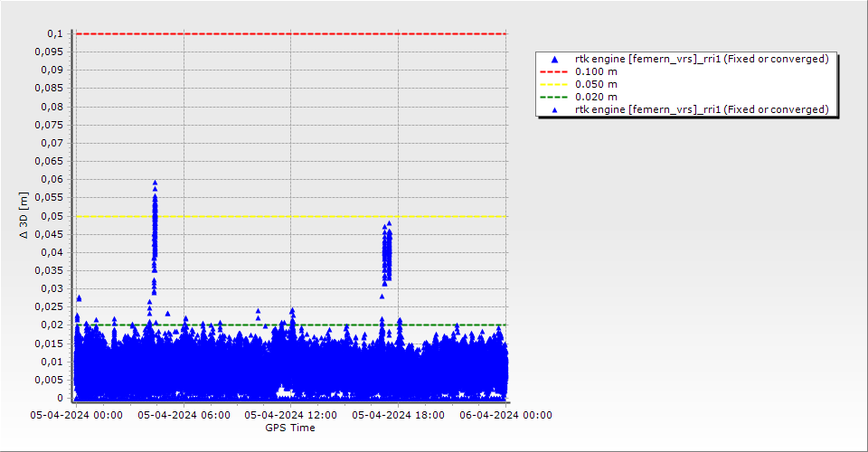This screenshot has height=452, width=868.
Task: Click the yellow dashed line sample in the legend
Action: (x=554, y=84)
